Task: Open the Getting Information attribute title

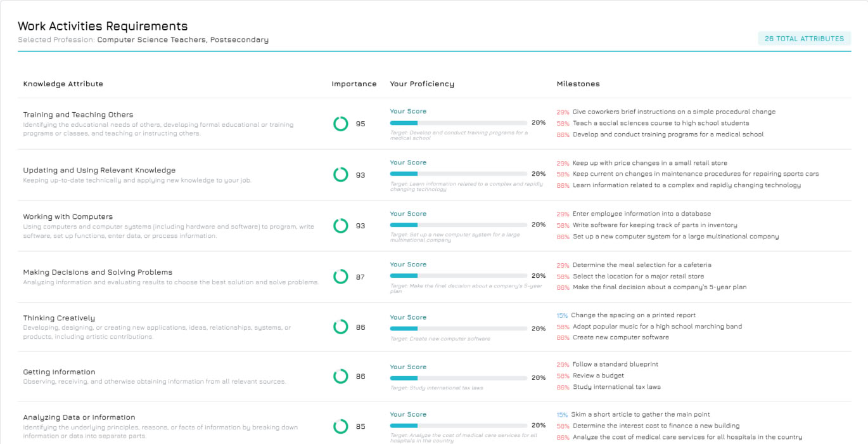Action: tap(59, 372)
